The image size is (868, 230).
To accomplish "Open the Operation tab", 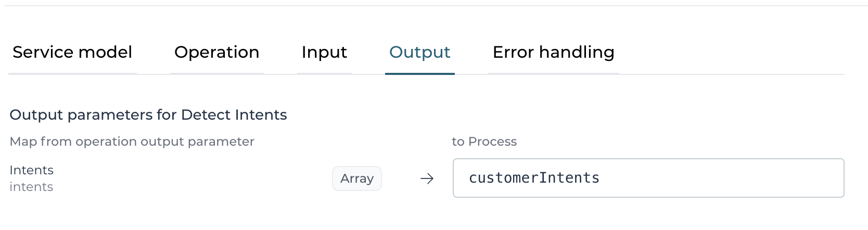I will coord(216,52).
